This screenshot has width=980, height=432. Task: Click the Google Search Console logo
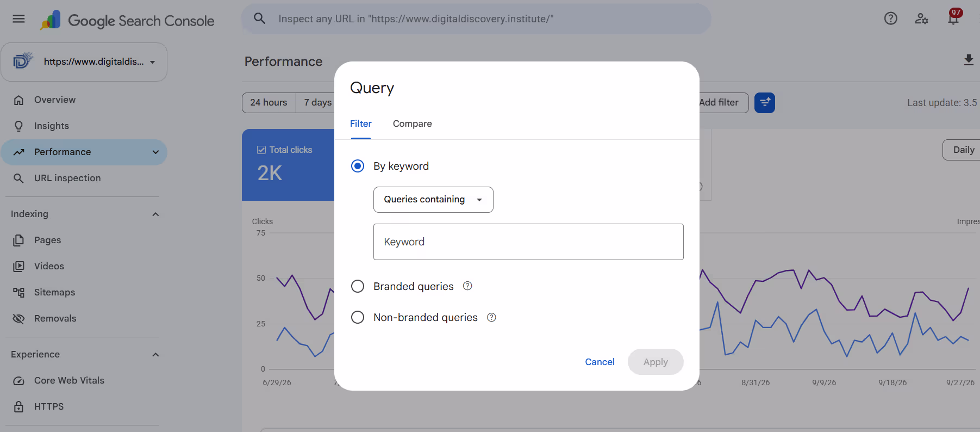coord(127,21)
